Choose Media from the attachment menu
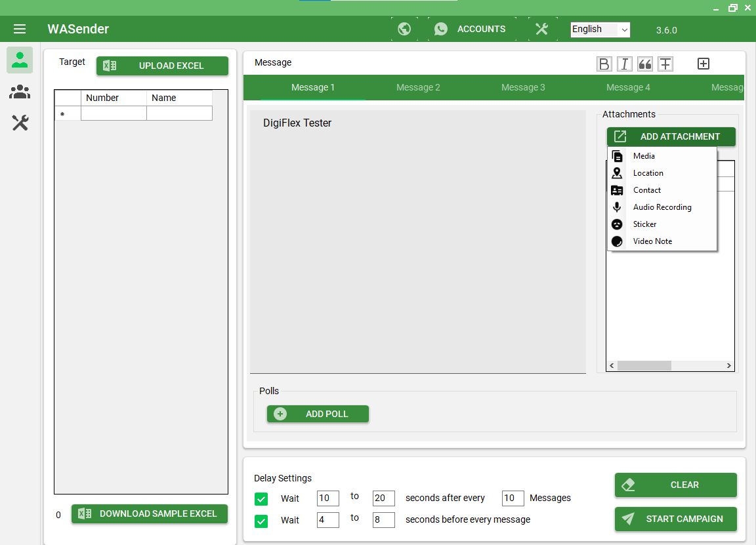 tap(662, 156)
